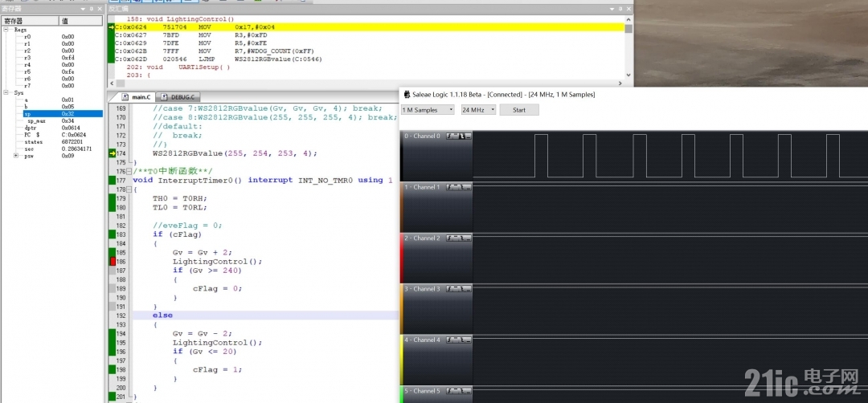Set low-level trigger on Channel 1

tap(468, 187)
